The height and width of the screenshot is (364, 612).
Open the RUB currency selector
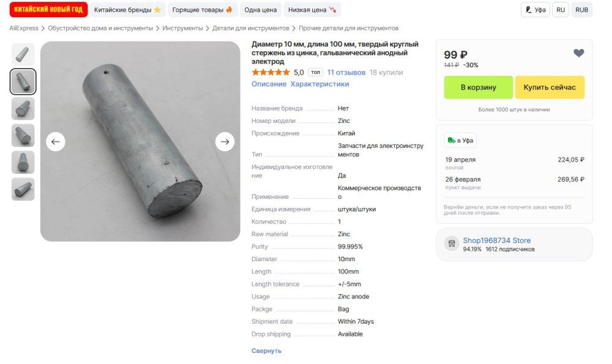(581, 10)
